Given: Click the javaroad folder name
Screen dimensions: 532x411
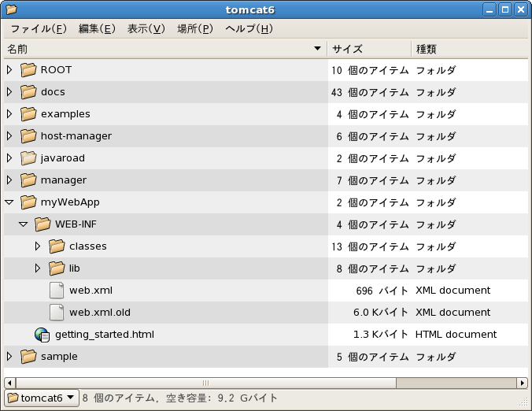Looking at the screenshot, I should pyautogui.click(x=63, y=158).
